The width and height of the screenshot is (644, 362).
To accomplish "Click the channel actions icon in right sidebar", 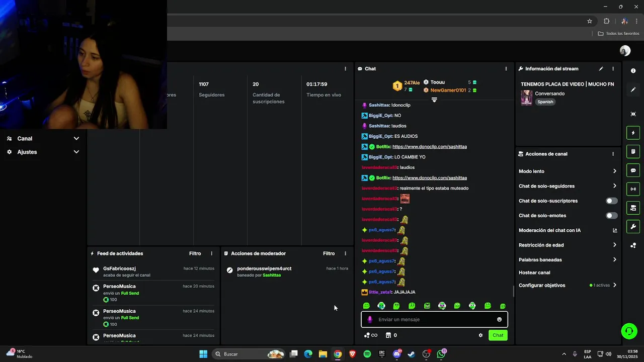I will (633, 208).
